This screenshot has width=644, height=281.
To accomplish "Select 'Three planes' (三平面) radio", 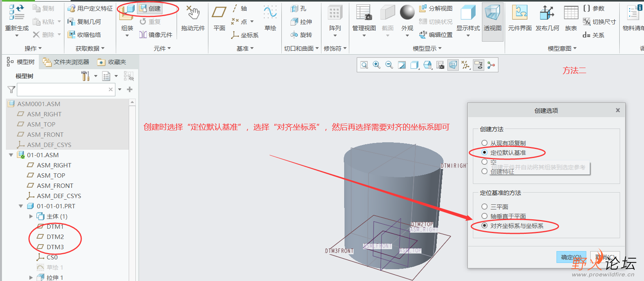I will (x=484, y=207).
